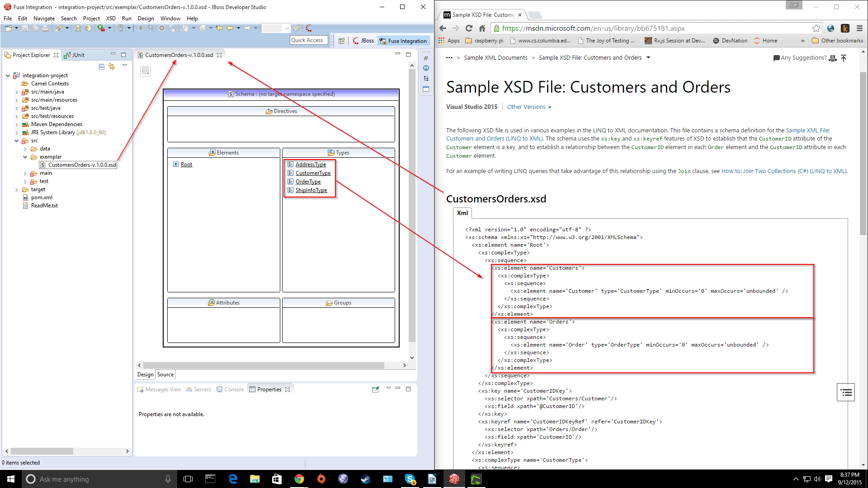Click the Root element link
Viewport: 868px width, 488px height.
click(186, 164)
